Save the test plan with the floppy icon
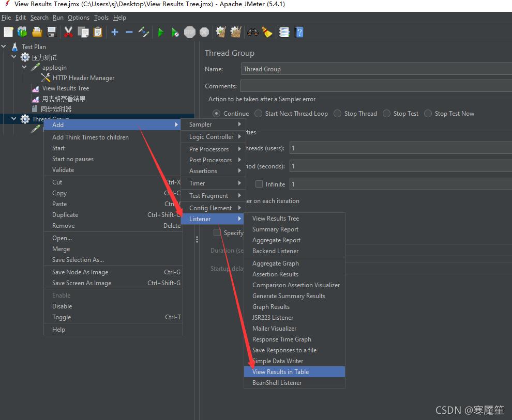512x420 pixels. point(52,32)
